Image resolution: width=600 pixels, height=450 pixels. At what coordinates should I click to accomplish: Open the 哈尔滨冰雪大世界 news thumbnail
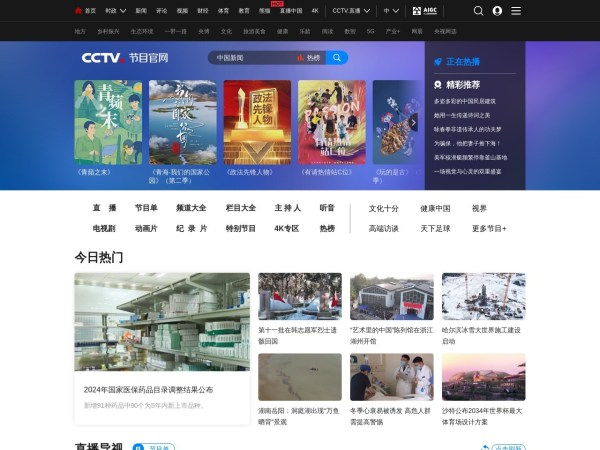(x=483, y=295)
